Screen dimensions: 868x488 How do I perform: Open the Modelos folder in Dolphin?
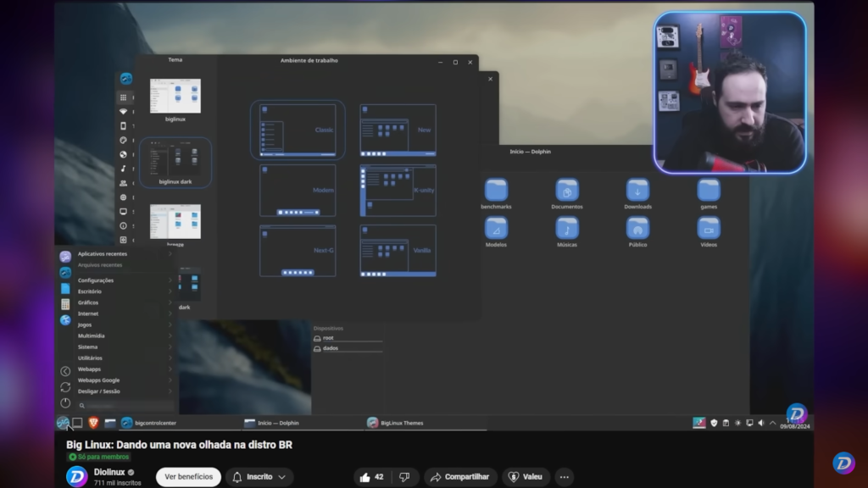496,232
